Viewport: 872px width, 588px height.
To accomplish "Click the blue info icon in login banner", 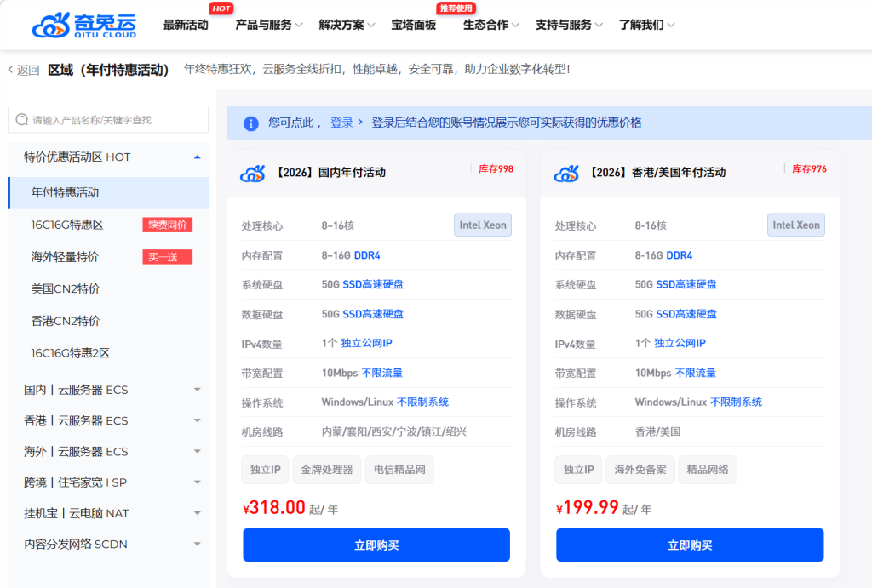I will pos(250,123).
